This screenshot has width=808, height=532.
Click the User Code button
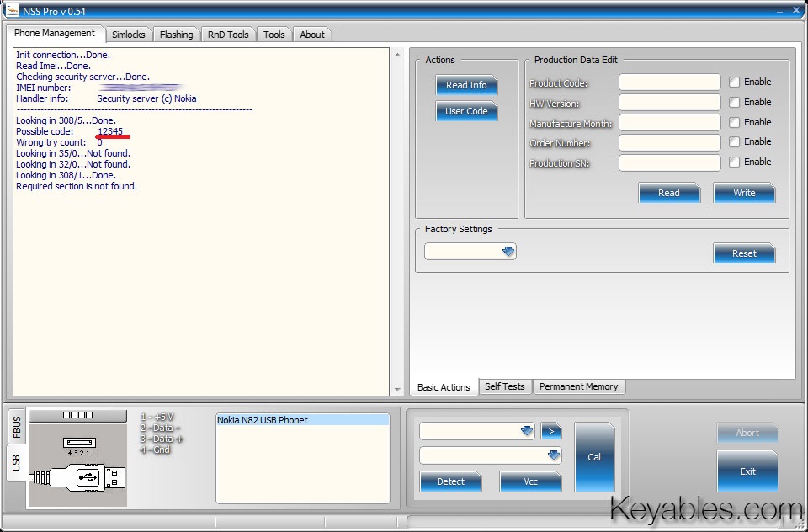466,111
